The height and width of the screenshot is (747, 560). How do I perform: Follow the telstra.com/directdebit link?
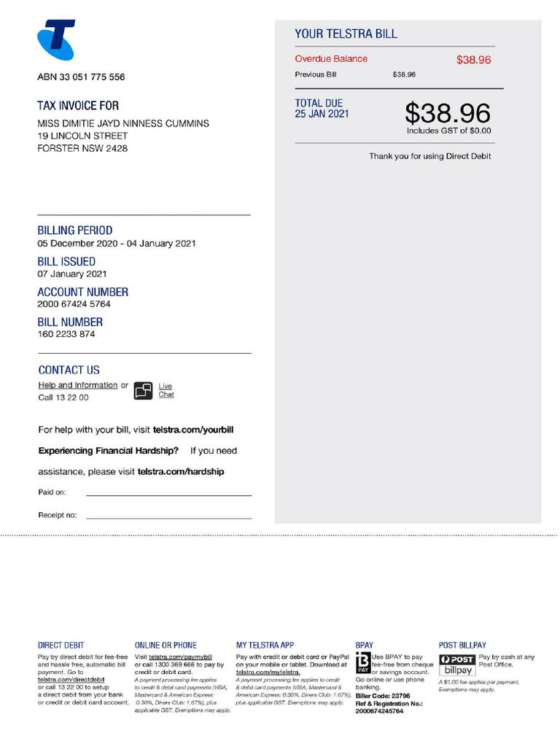coord(71,679)
